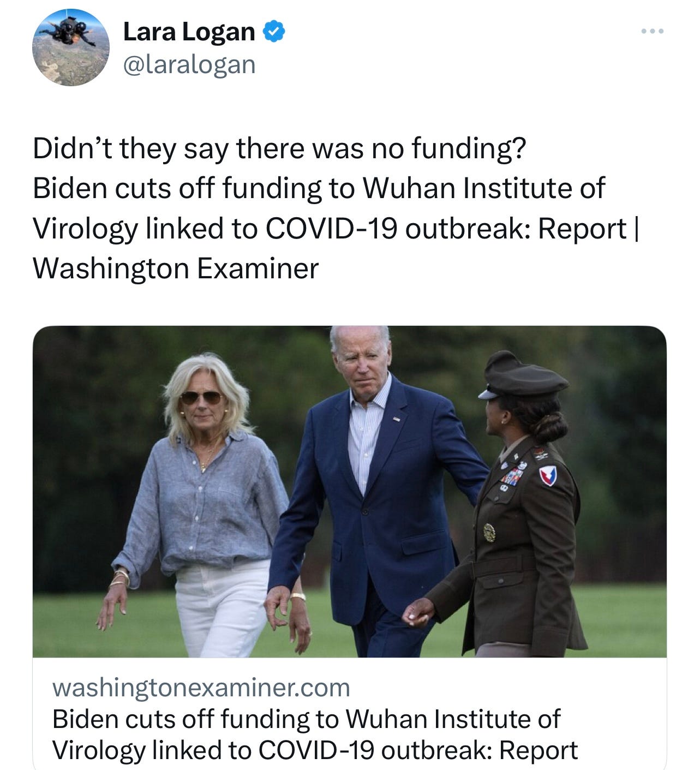Viewport: 700px width, 770px height.
Task: Click the Lara Logan display name
Action: tap(189, 32)
